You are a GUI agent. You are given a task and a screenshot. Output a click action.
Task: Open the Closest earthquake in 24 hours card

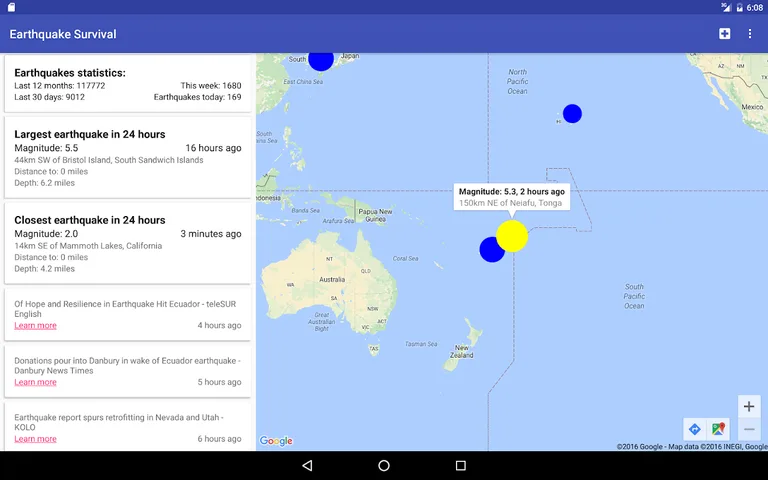128,243
